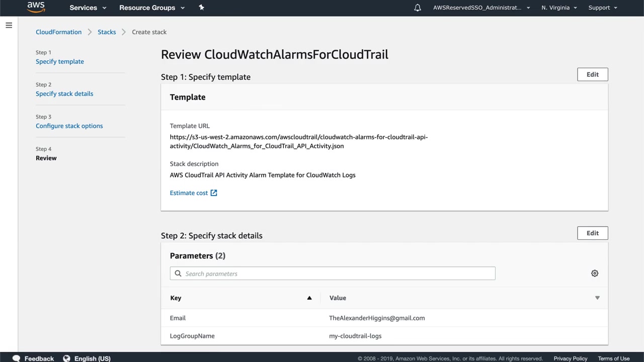Open the Stacks breadcrumb link

pyautogui.click(x=107, y=32)
